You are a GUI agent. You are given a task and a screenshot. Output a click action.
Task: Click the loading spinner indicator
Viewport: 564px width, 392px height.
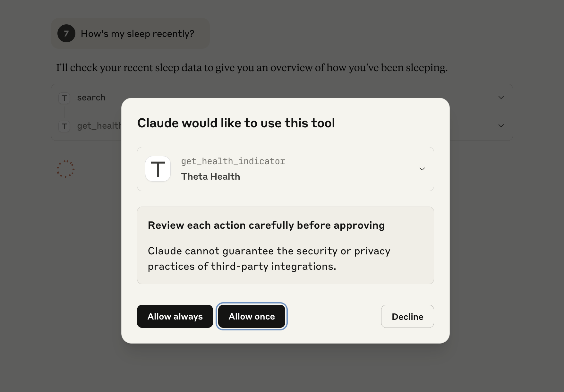point(66,169)
